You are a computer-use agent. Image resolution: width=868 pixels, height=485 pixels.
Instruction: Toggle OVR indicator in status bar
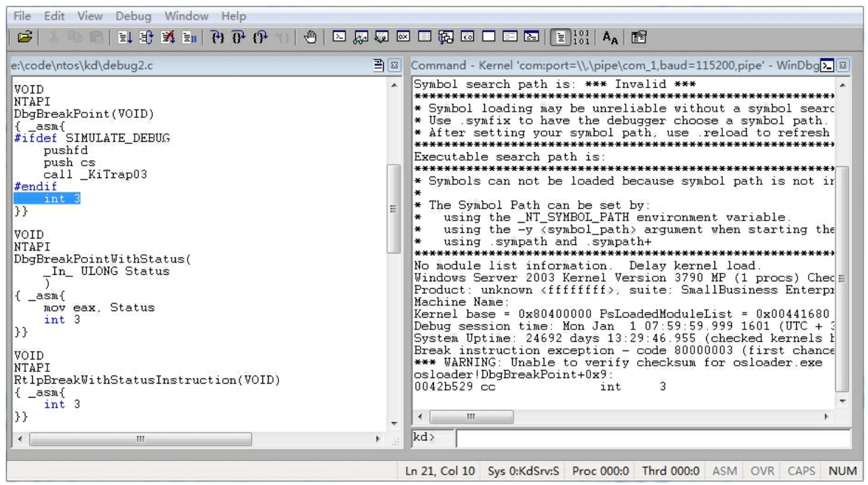[x=762, y=471]
